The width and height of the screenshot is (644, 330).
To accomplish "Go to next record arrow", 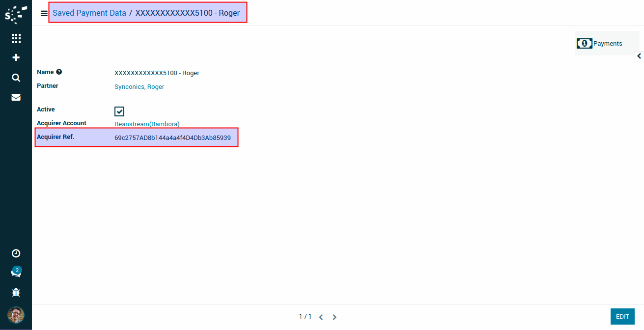I will 335,317.
